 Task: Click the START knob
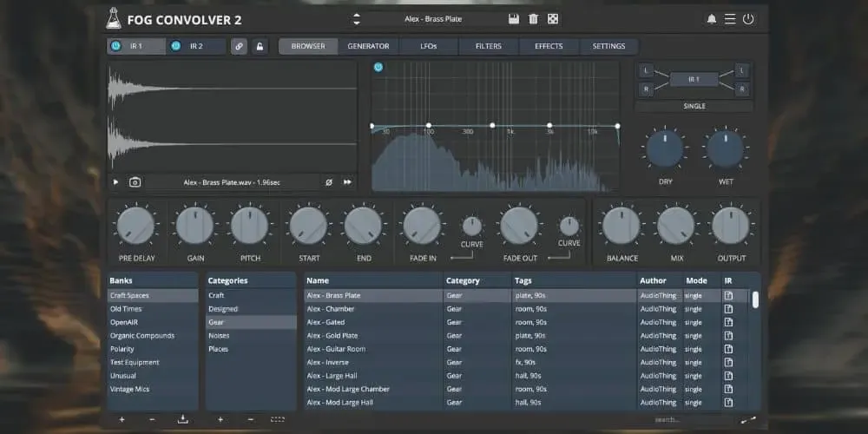pos(308,226)
